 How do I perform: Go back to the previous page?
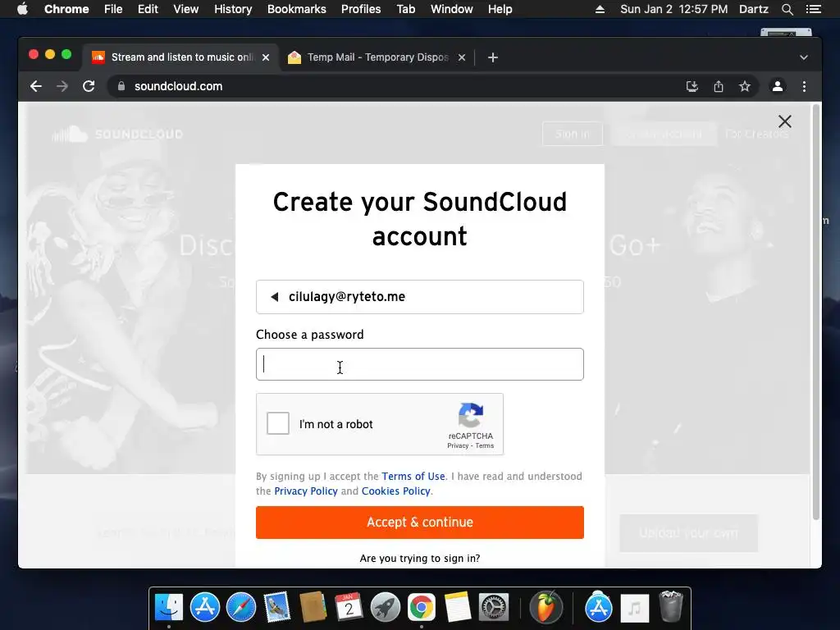pos(36,86)
